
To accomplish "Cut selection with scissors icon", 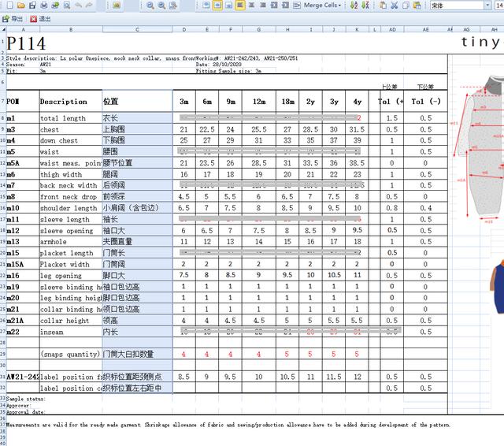I will [395, 6].
